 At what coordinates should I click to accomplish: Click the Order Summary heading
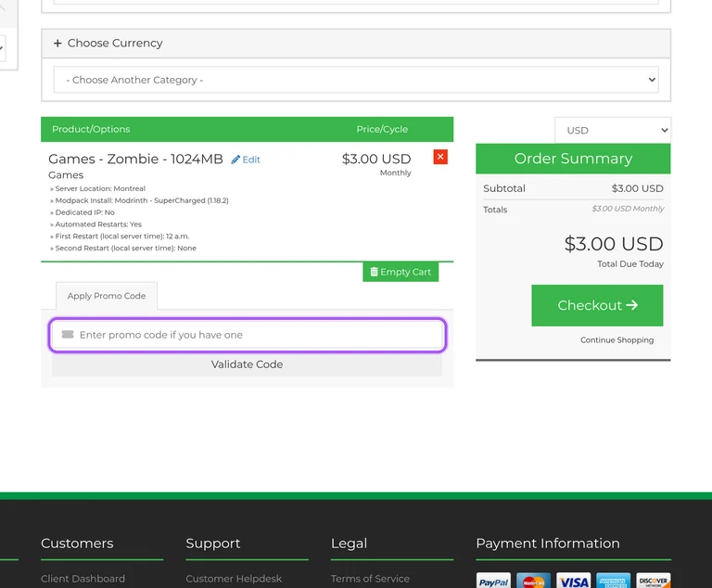(x=573, y=159)
